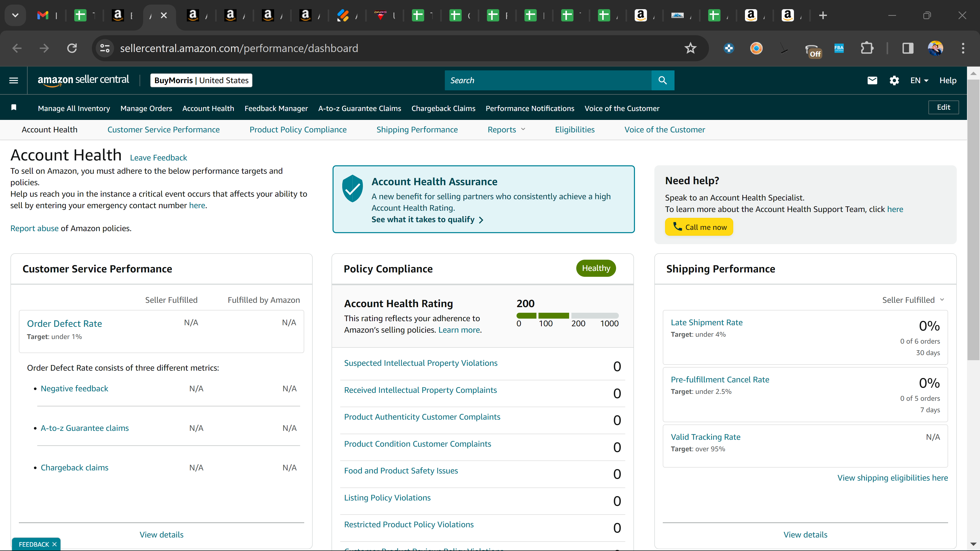Open the Eligibilities tab
The image size is (980, 551).
574,130
